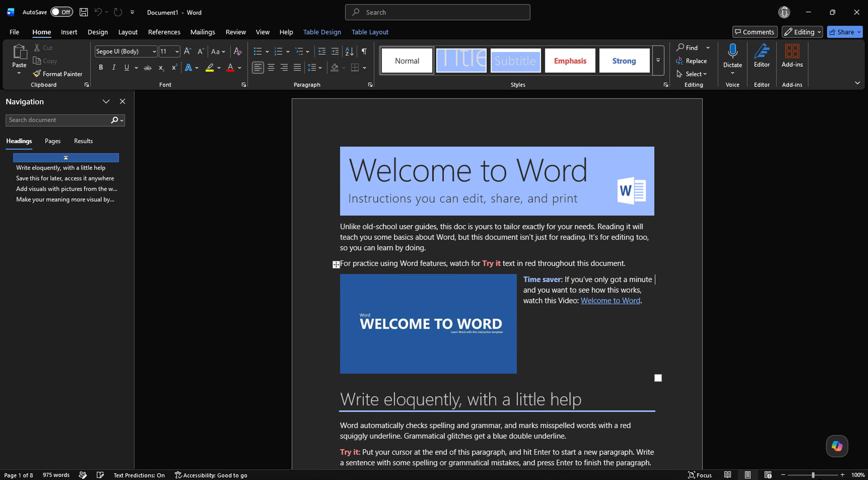Toggle Print Layout view button

pyautogui.click(x=748, y=475)
